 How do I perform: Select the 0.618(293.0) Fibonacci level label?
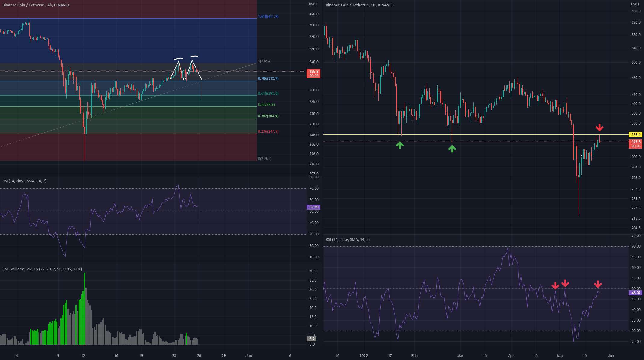(x=268, y=94)
